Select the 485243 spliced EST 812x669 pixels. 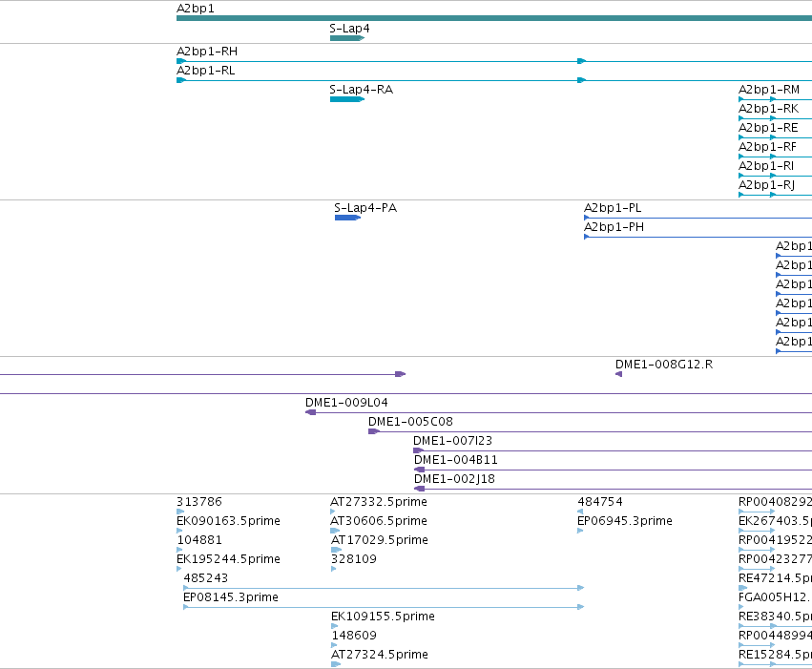tap(384, 588)
